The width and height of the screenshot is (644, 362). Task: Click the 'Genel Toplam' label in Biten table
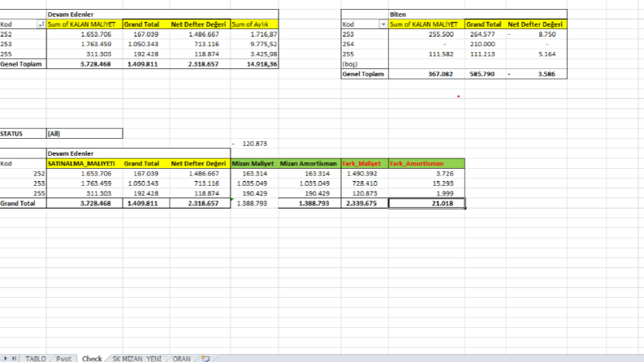click(x=365, y=74)
